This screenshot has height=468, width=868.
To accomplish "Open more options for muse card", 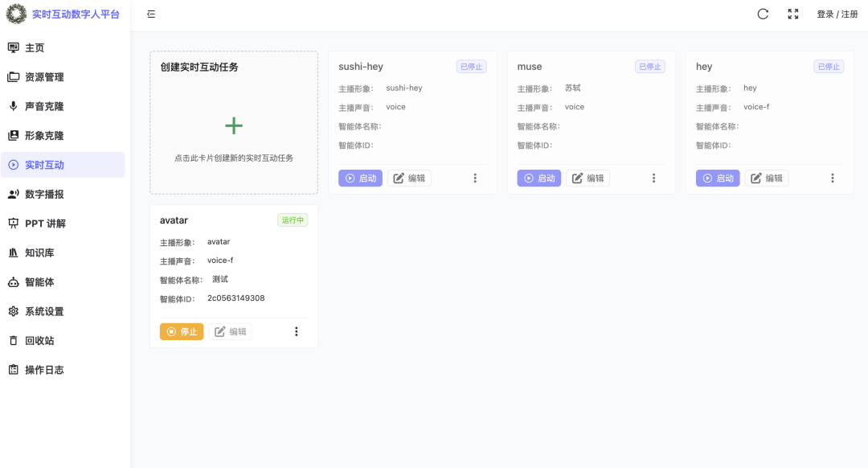I will [x=653, y=179].
